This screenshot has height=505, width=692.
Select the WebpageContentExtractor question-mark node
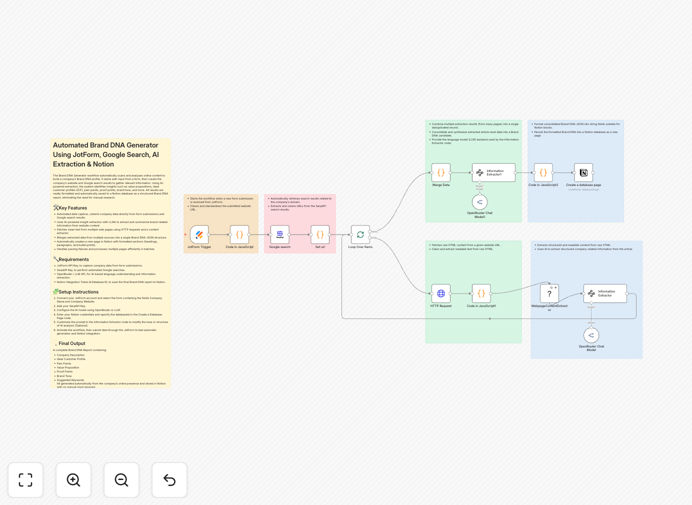(x=549, y=294)
